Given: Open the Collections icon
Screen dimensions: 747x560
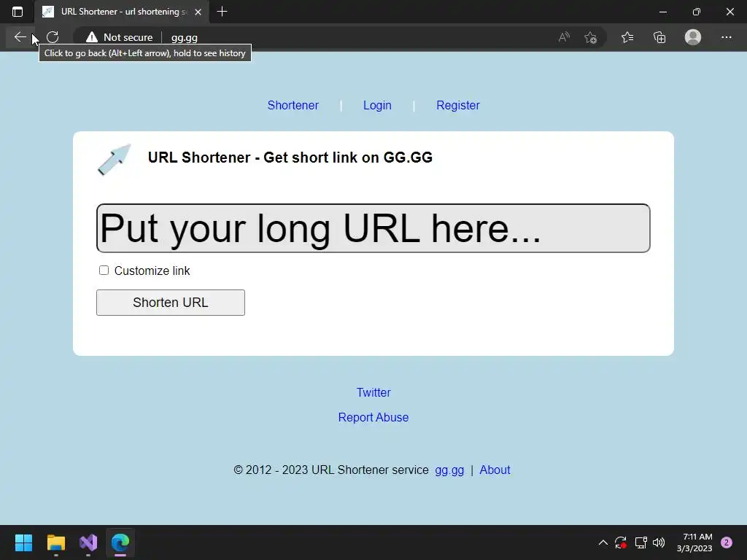Looking at the screenshot, I should tap(659, 37).
